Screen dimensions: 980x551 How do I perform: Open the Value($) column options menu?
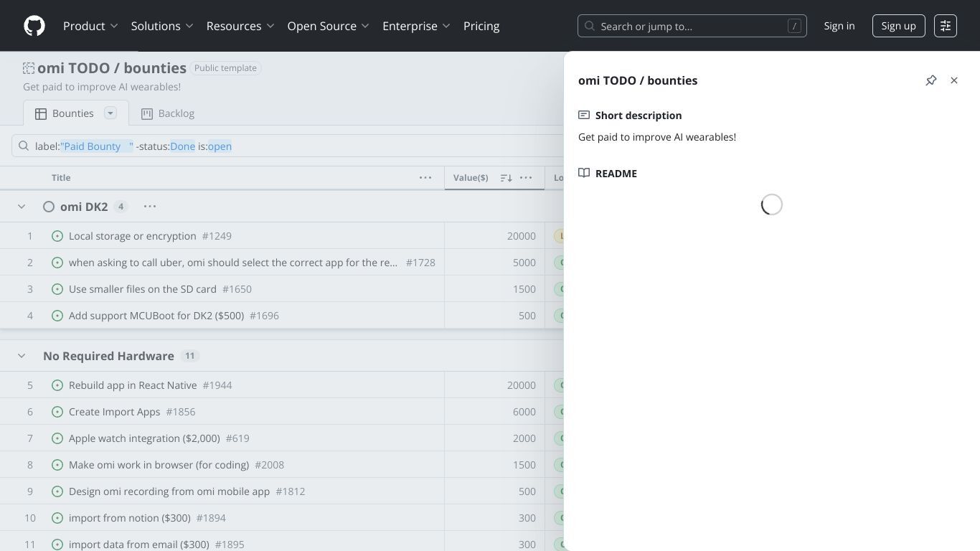coord(526,178)
